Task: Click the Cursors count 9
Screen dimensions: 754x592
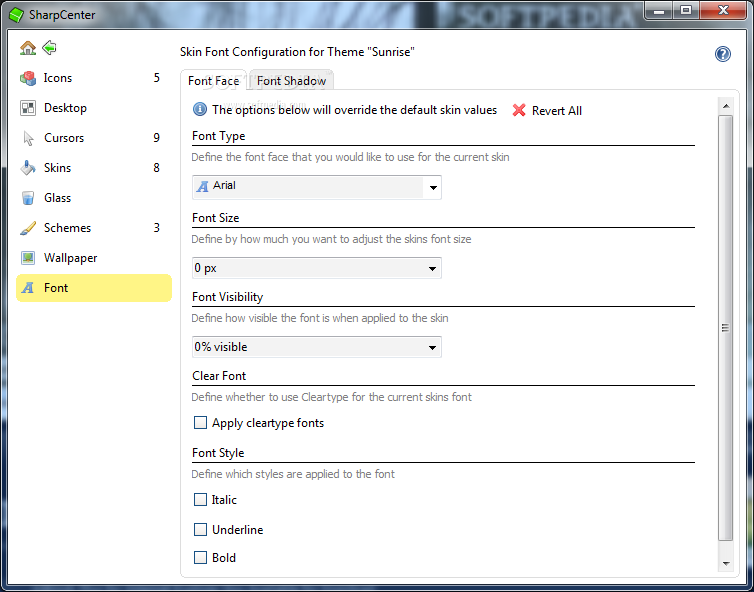Action: coord(157,138)
